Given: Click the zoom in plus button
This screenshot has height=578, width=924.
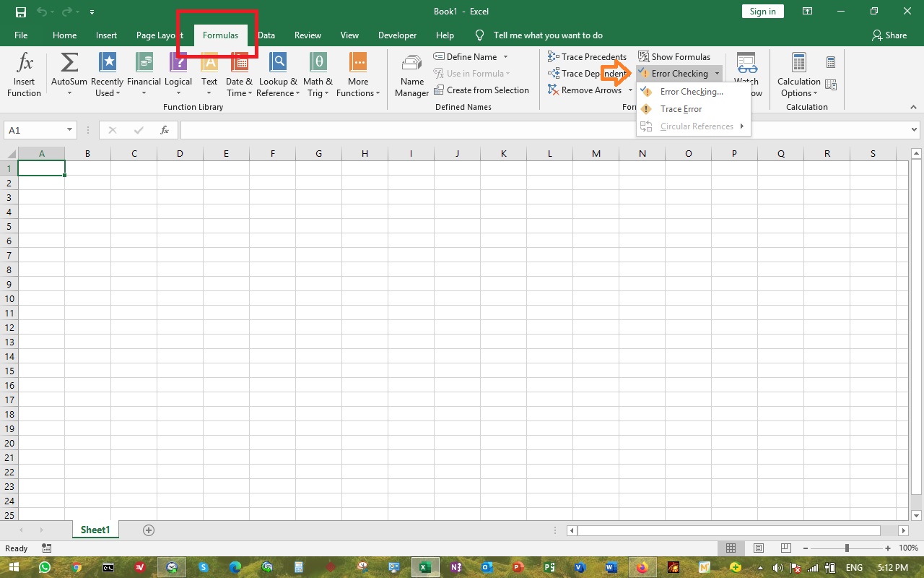Looking at the screenshot, I should tap(889, 548).
